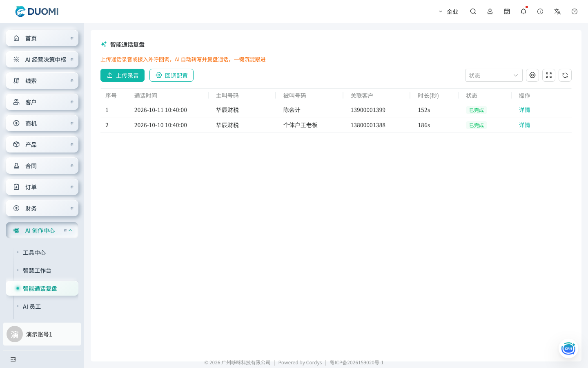Open the calendar check icon in header
The height and width of the screenshot is (368, 588).
coord(507,11)
